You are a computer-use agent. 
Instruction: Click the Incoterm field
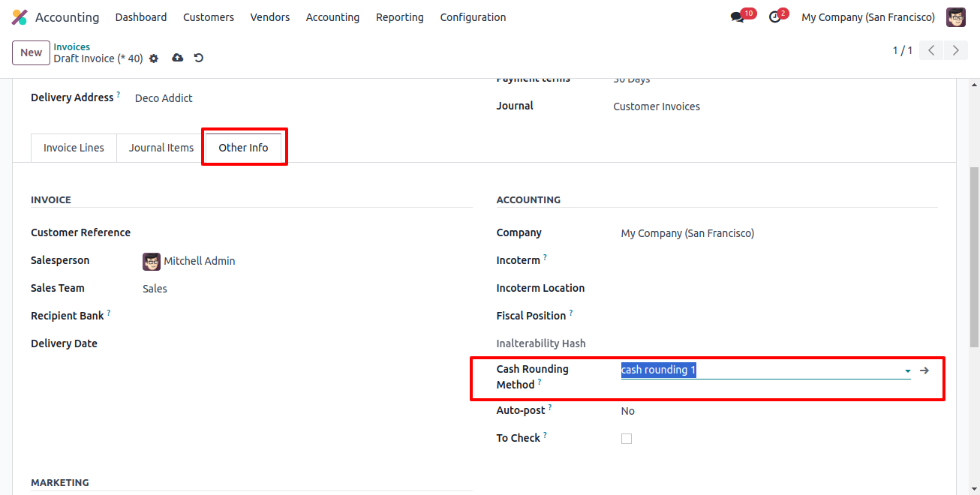(779, 261)
